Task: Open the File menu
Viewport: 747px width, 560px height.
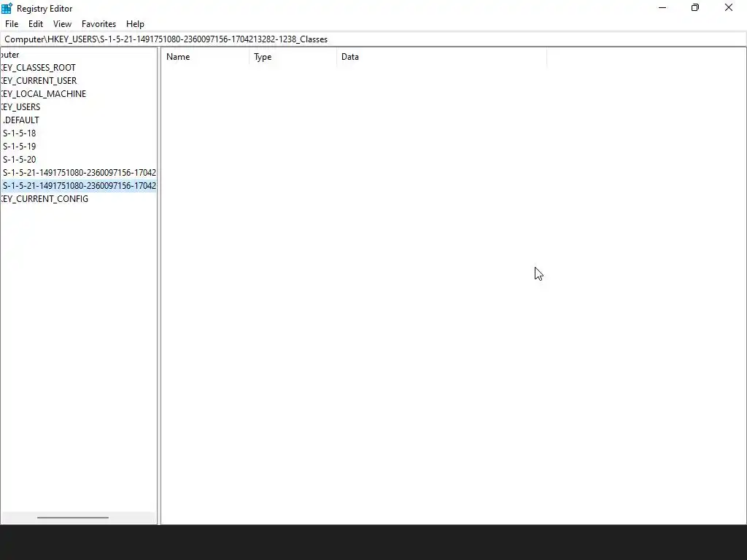Action: [12, 24]
